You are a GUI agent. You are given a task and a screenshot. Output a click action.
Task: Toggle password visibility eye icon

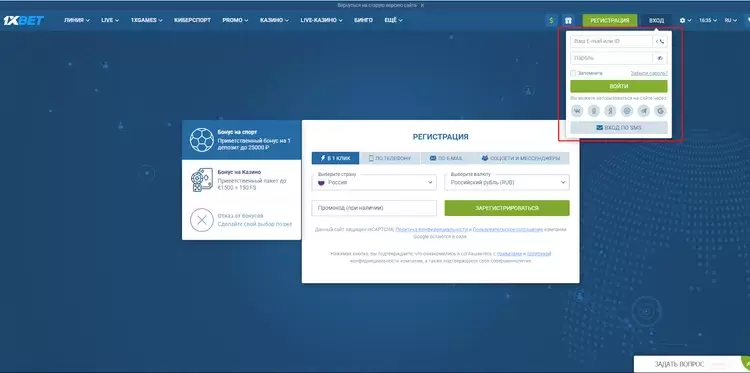tap(660, 58)
